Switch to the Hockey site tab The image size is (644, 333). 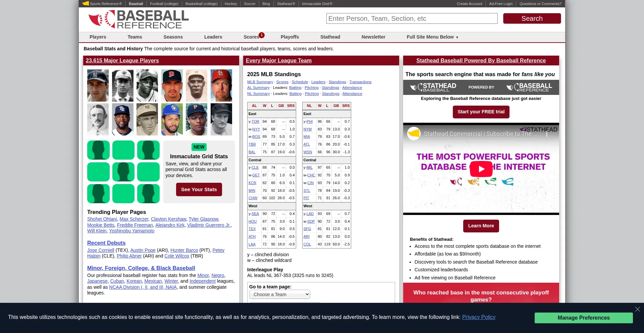tap(231, 4)
